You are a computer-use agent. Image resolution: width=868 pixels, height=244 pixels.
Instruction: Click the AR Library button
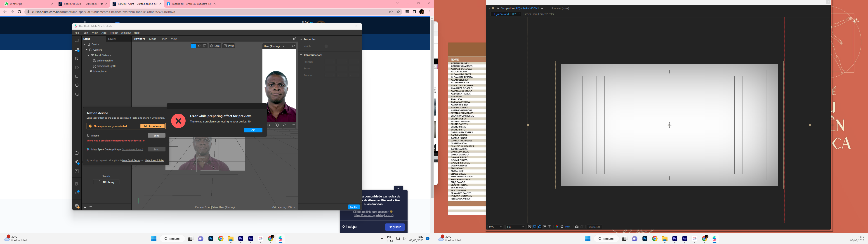pos(106,182)
